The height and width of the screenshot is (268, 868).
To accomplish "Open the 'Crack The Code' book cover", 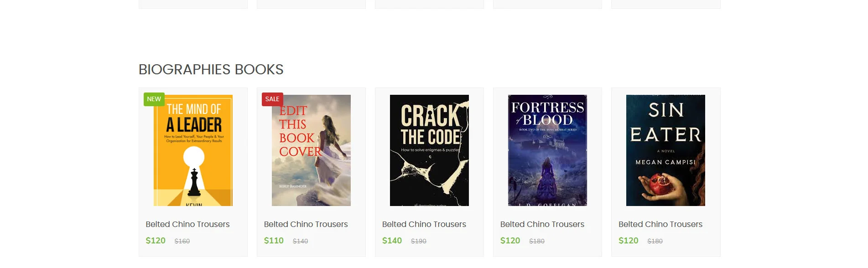I will click(x=429, y=150).
